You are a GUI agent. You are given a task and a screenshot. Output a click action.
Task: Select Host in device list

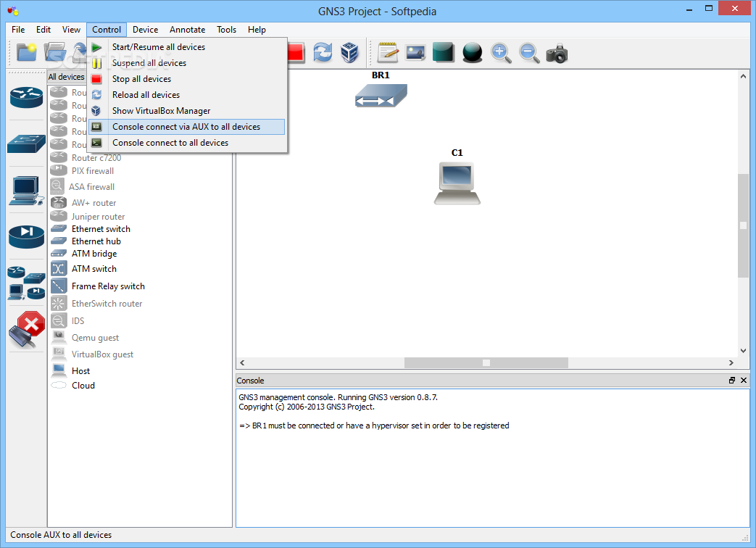pos(80,370)
